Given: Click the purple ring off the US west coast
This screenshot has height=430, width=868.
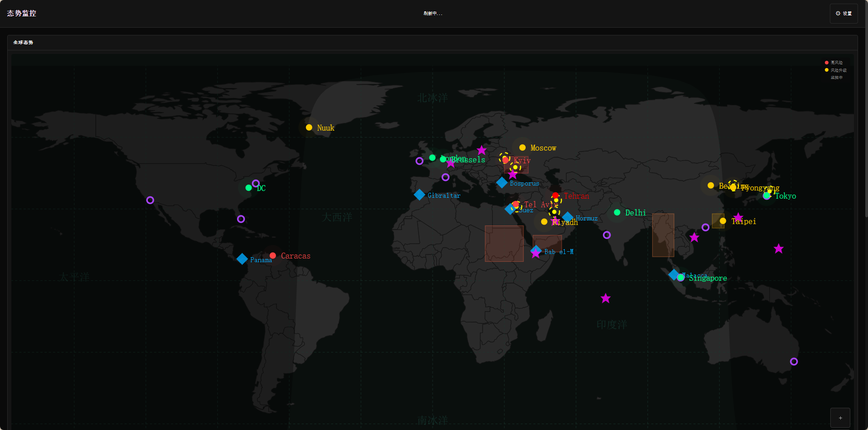Looking at the screenshot, I should point(150,200).
